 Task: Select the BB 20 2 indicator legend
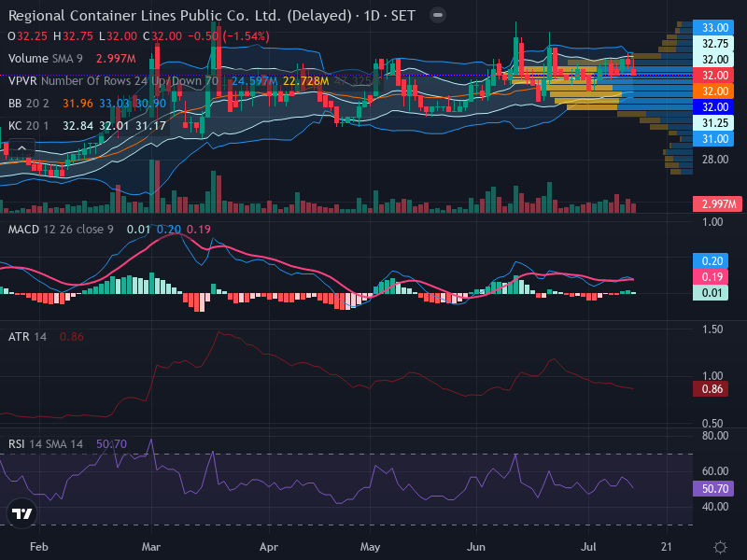29,104
